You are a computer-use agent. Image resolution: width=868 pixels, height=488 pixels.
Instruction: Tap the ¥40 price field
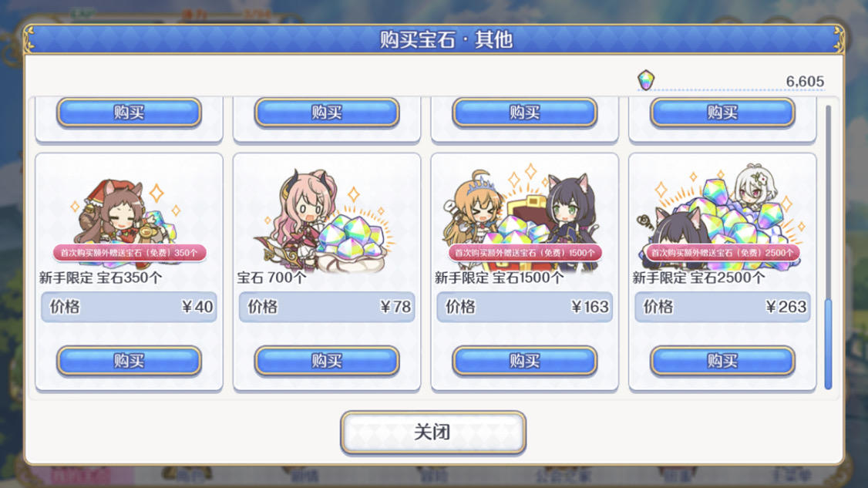pos(129,307)
